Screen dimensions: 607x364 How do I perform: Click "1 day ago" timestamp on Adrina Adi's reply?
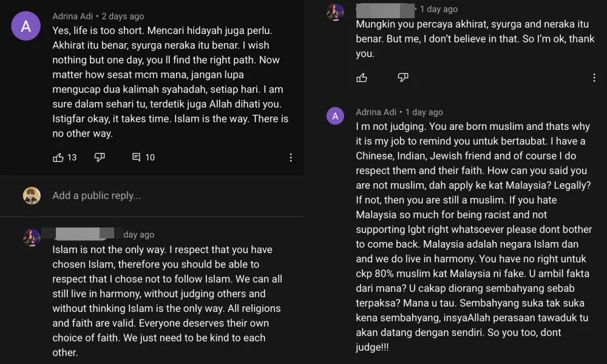[424, 112]
